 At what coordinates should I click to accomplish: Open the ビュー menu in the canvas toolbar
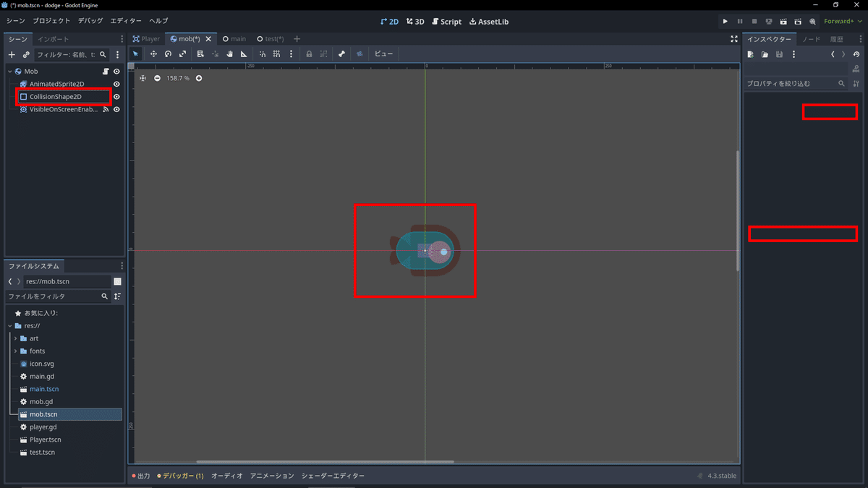click(383, 53)
